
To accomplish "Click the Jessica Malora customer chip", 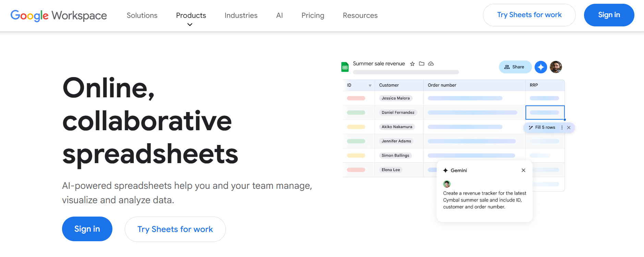I will click(396, 98).
